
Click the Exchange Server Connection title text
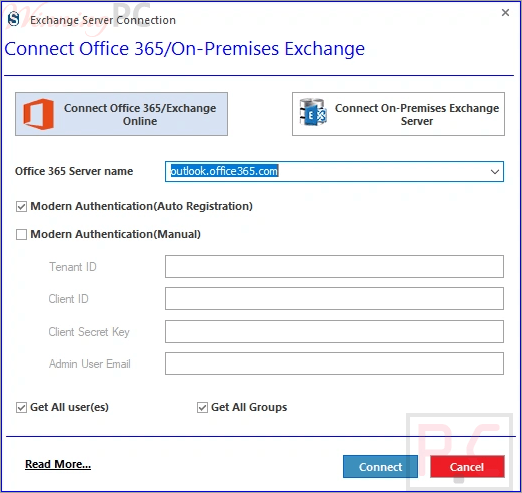[103, 20]
